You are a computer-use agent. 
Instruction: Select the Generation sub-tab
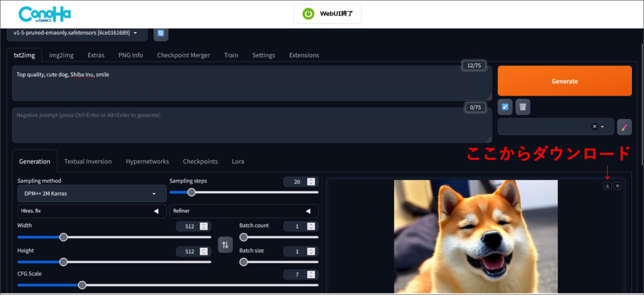(x=35, y=162)
